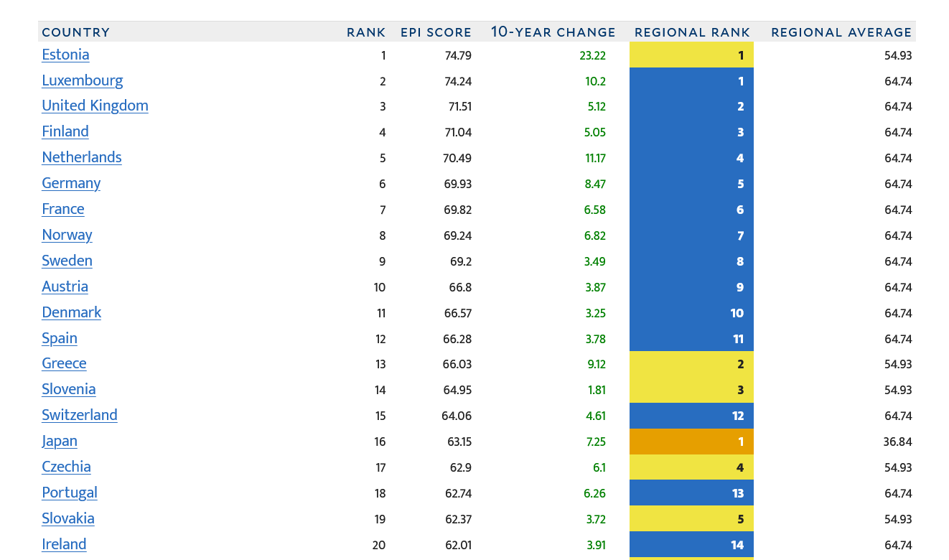Click Portugal's regional rank 13 cell

pyautogui.click(x=691, y=493)
